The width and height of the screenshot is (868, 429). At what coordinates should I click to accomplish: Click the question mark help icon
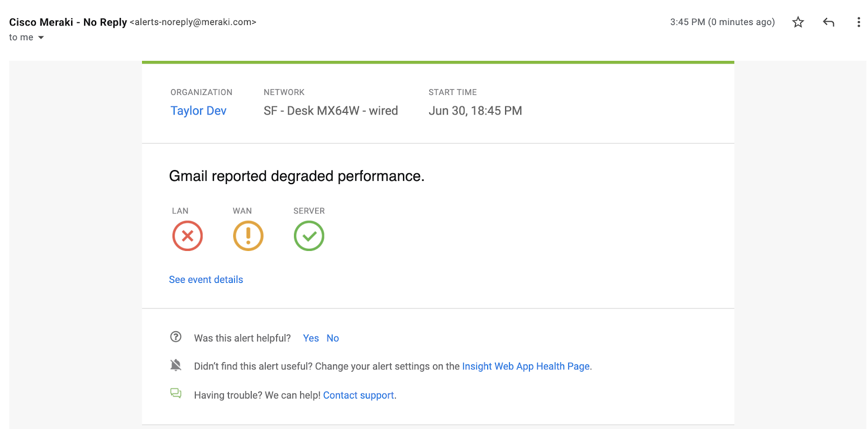pyautogui.click(x=176, y=337)
